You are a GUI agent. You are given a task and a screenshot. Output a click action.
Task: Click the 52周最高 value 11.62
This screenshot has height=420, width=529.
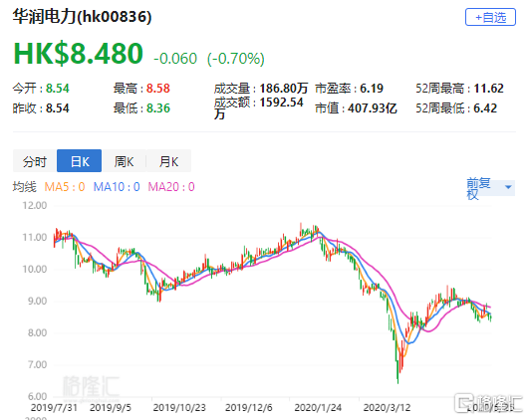click(488, 89)
